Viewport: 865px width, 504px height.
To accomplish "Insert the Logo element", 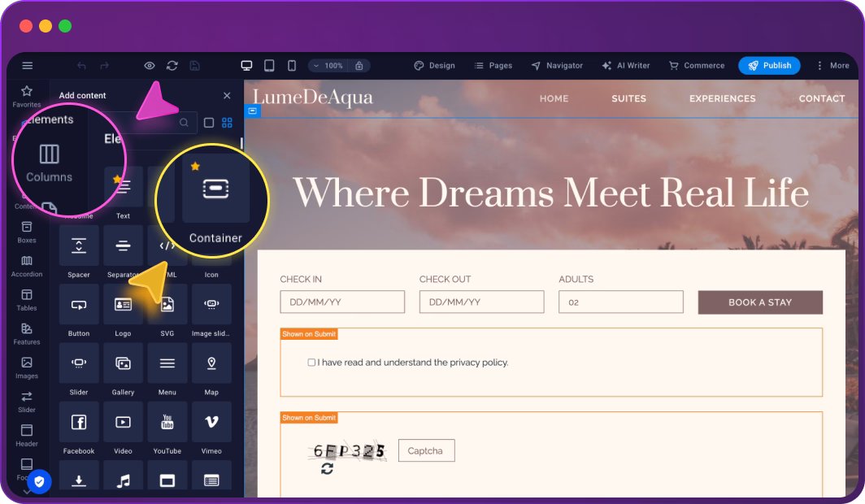I will pyautogui.click(x=123, y=305).
